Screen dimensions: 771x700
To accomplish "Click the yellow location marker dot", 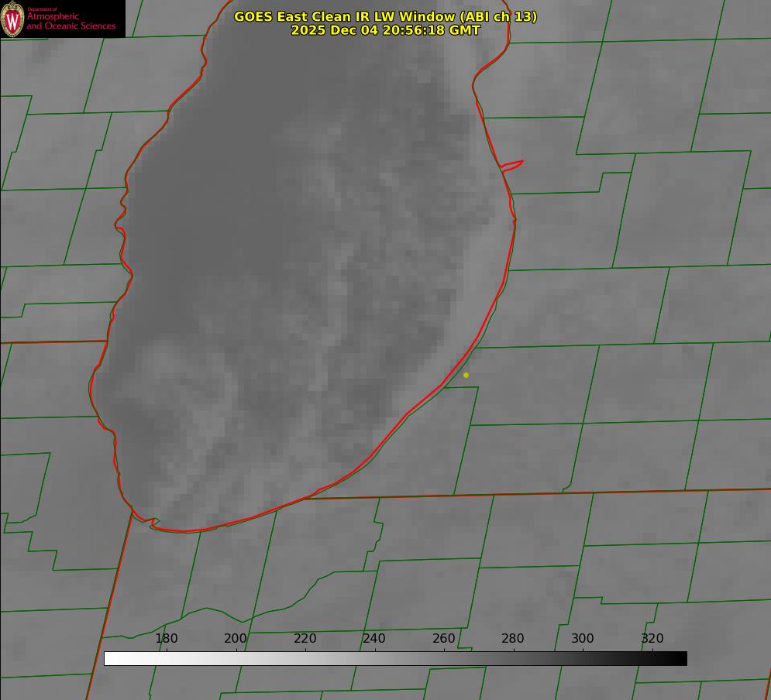I will (x=466, y=375).
